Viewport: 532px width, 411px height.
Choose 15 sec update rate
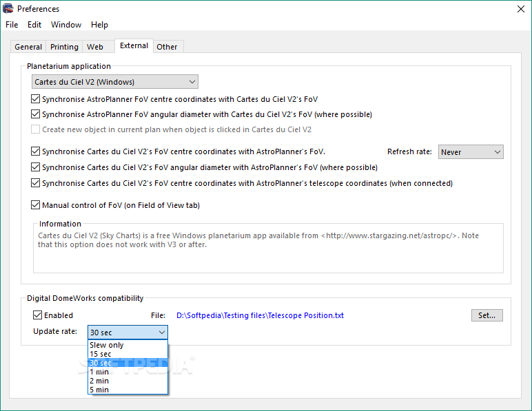coord(127,354)
